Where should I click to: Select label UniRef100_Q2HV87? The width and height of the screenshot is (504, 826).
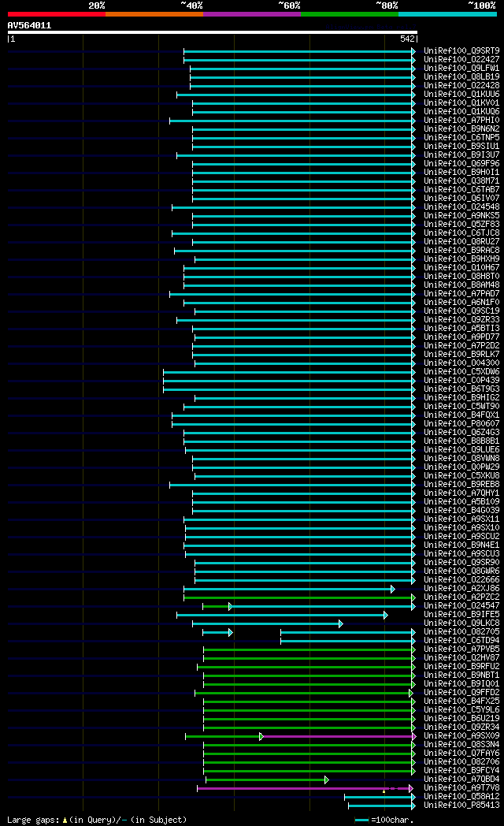click(x=461, y=658)
